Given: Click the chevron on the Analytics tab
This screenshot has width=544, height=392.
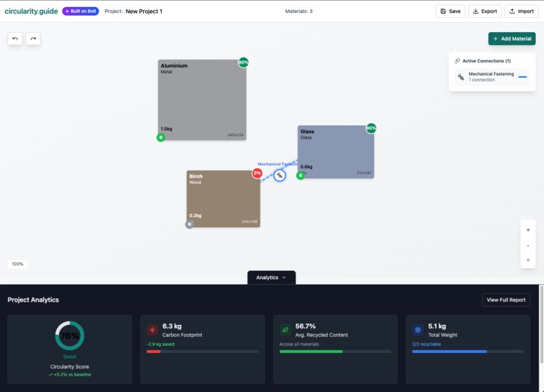Looking at the screenshot, I should [284, 278].
